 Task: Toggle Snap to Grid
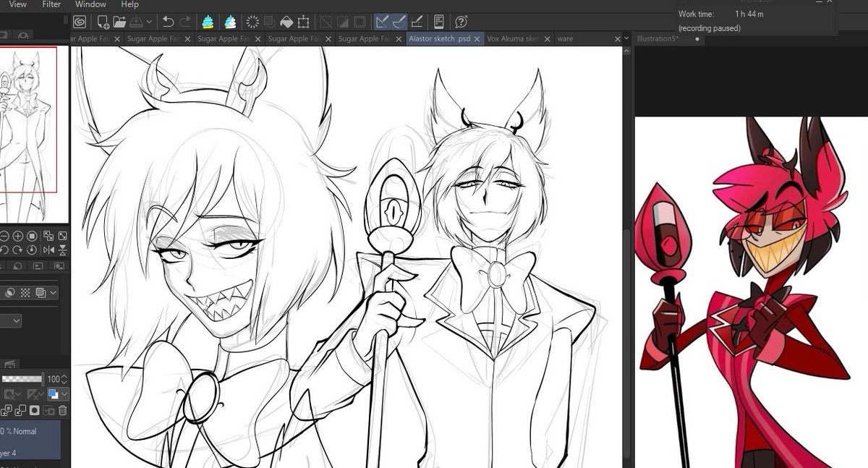416,22
